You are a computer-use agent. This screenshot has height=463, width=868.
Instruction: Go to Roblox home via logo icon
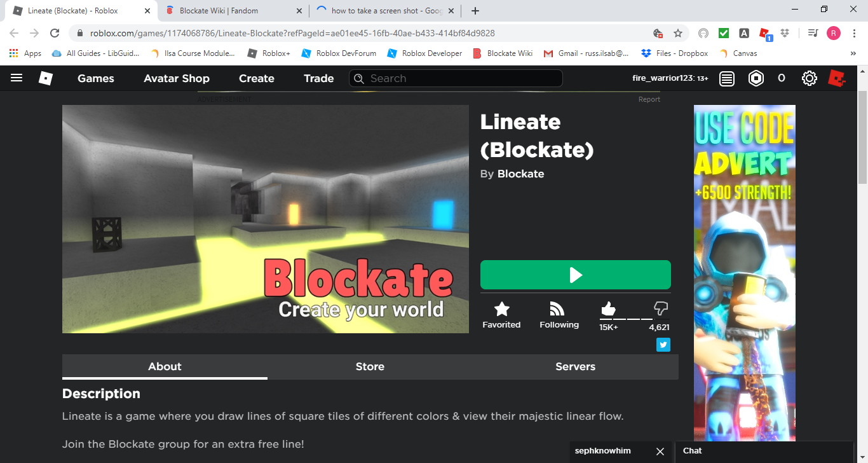[x=45, y=78]
